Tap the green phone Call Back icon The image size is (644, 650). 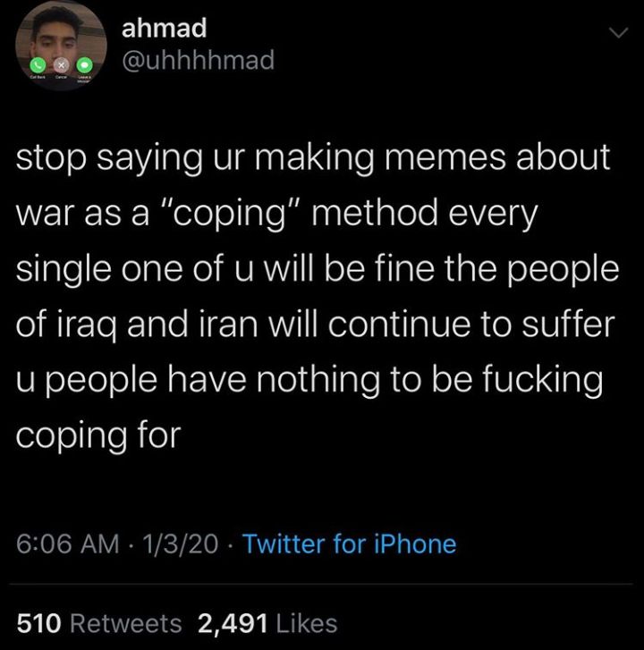click(x=38, y=65)
